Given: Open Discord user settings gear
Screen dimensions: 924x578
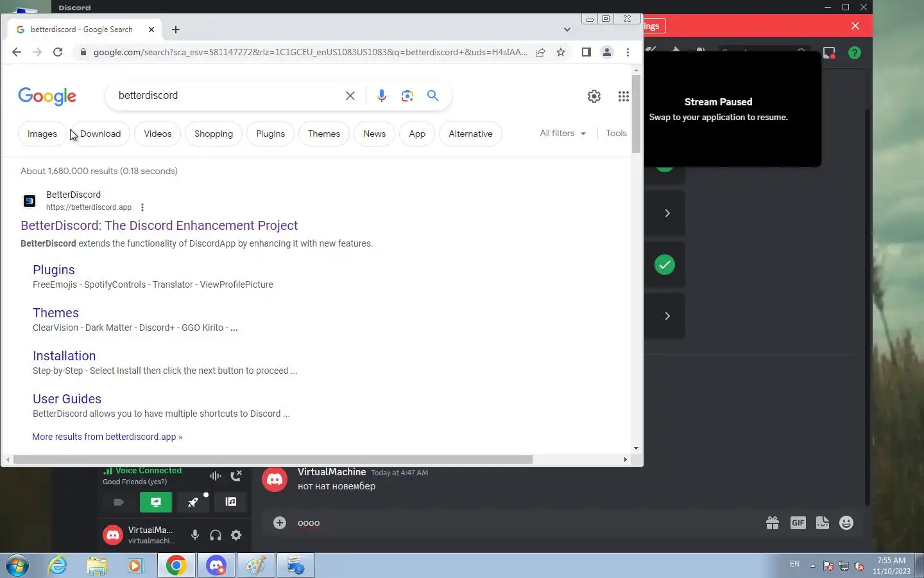Looking at the screenshot, I should click(x=236, y=535).
